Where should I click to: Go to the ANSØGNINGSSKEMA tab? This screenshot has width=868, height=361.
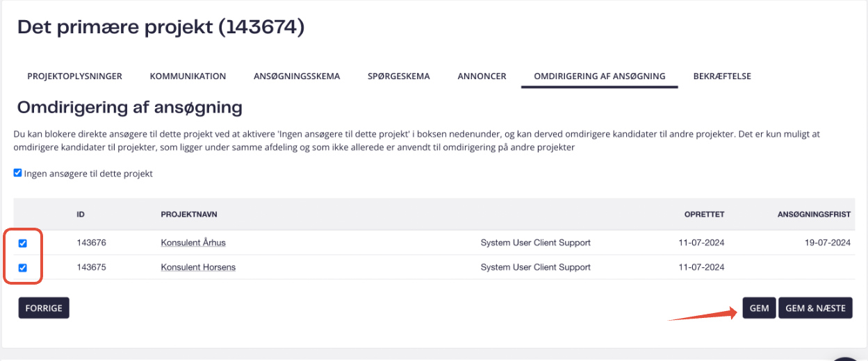pyautogui.click(x=297, y=76)
